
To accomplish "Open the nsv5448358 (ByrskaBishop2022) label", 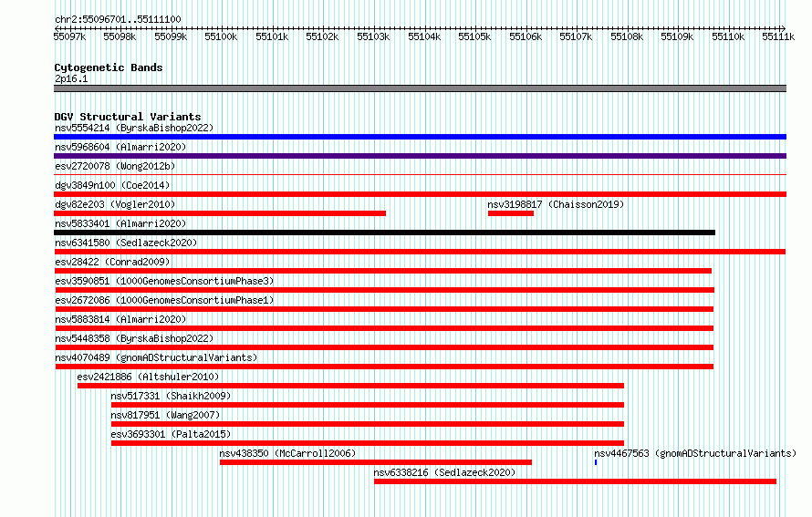I will coord(134,338).
